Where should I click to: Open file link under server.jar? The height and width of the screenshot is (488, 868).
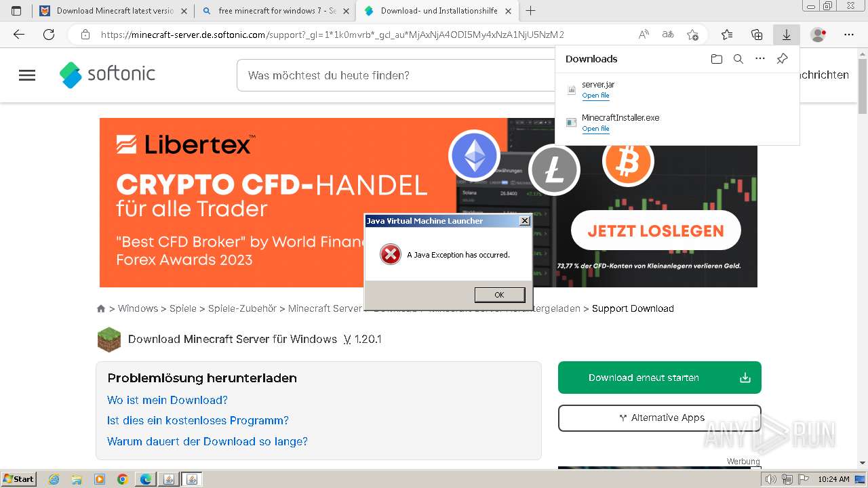click(595, 96)
